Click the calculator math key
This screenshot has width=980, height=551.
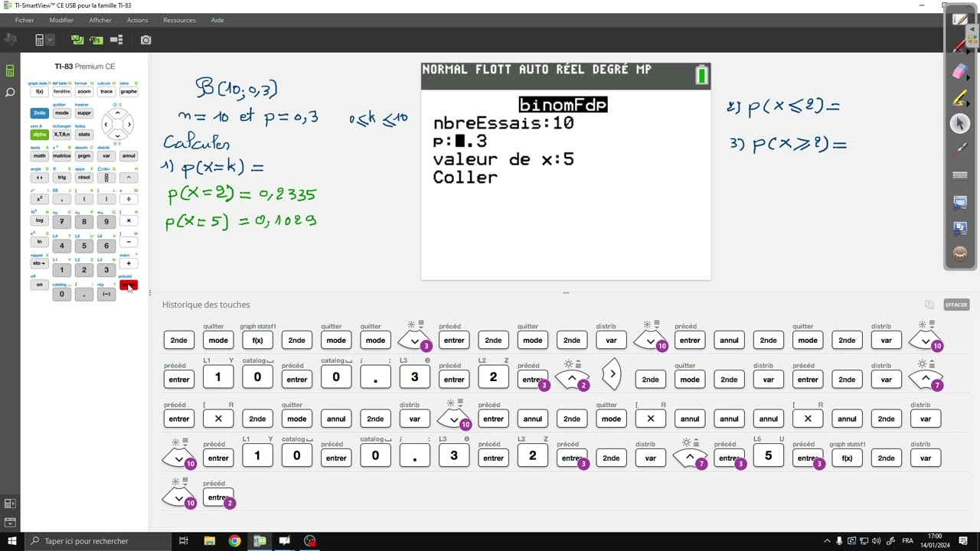(x=39, y=156)
